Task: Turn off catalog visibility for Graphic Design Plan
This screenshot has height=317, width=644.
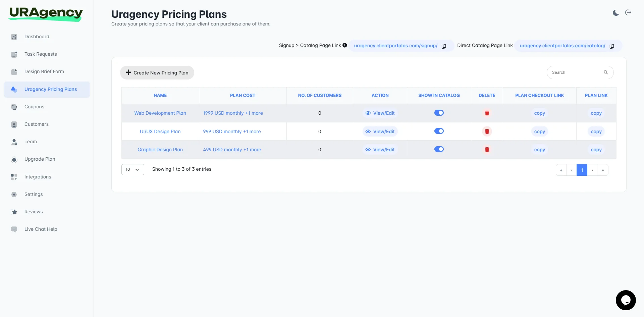Action: [439, 149]
